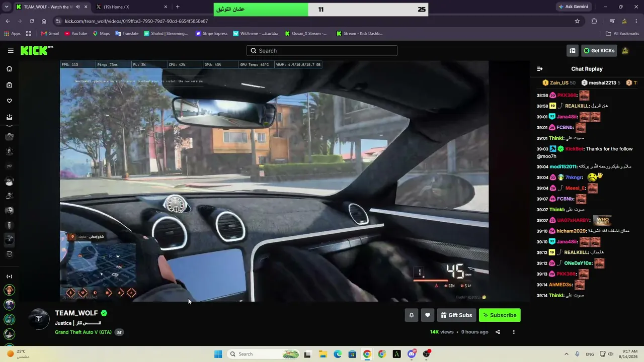Share the video using the share icon
Screen dimensions: 644x362
(x=498, y=332)
